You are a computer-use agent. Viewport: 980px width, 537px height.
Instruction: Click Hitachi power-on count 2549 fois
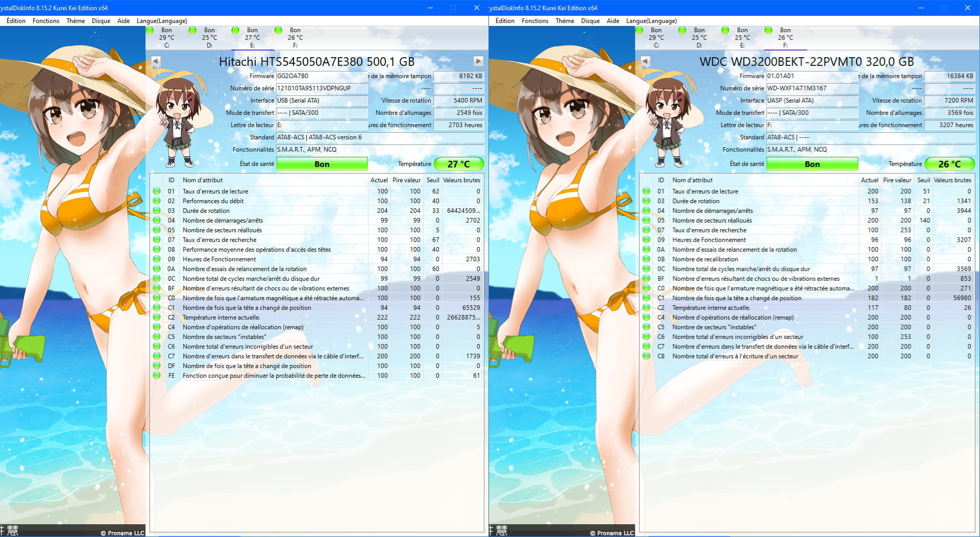click(x=458, y=113)
